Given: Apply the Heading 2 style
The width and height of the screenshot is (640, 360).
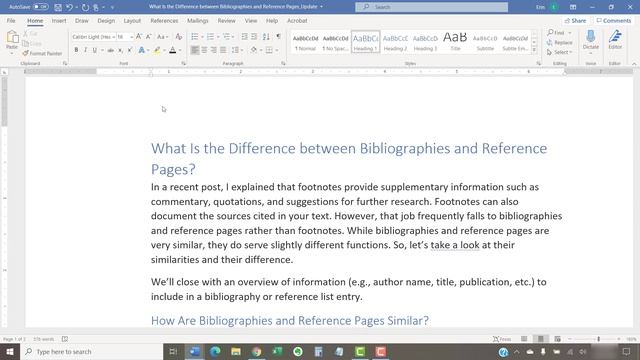Looking at the screenshot, I should [395, 42].
